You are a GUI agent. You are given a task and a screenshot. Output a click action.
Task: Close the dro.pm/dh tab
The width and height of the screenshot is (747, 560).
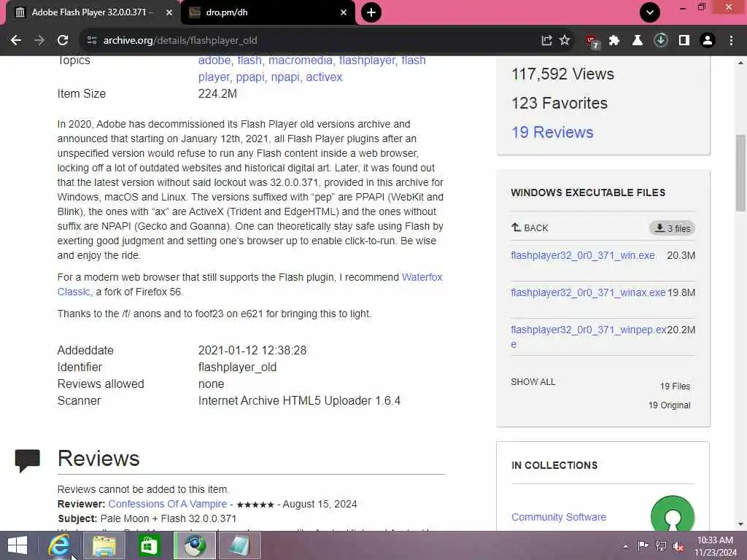344,12
